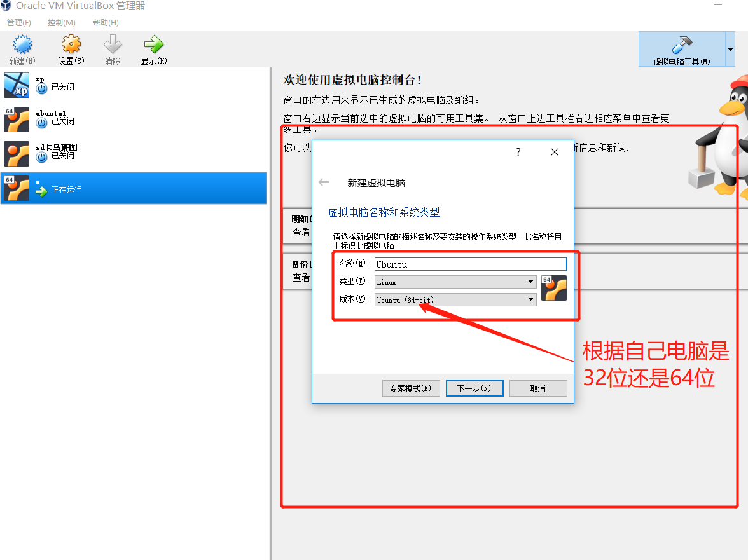Viewport: 748px width, 560px height.
Task: Open the 帮助(H) menu
Action: click(x=106, y=22)
